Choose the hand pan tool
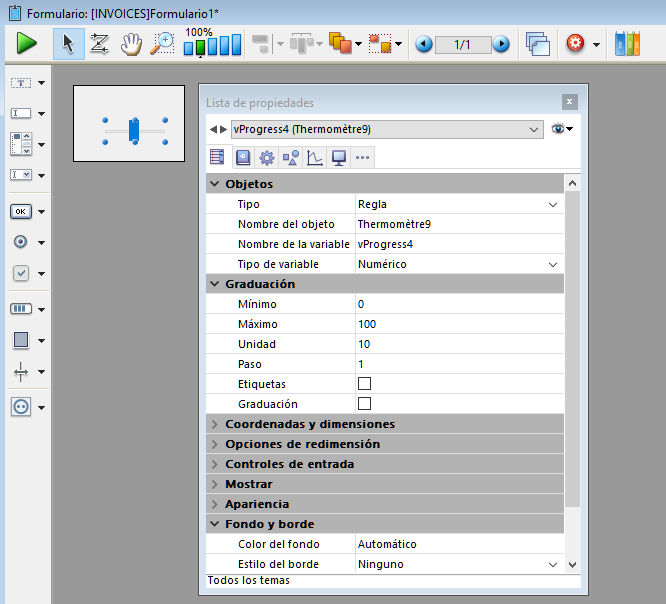This screenshot has width=666, height=604. [131, 44]
